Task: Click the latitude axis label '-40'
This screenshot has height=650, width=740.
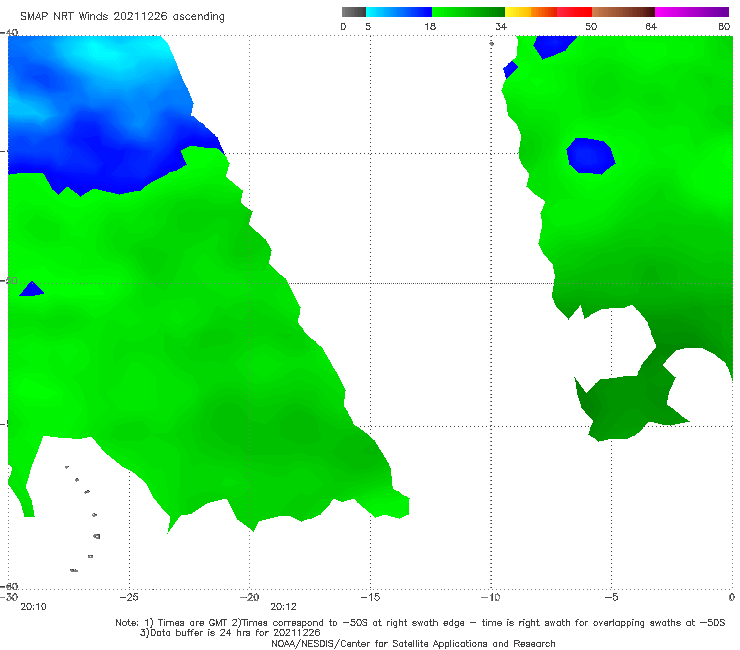Action: 9,33
